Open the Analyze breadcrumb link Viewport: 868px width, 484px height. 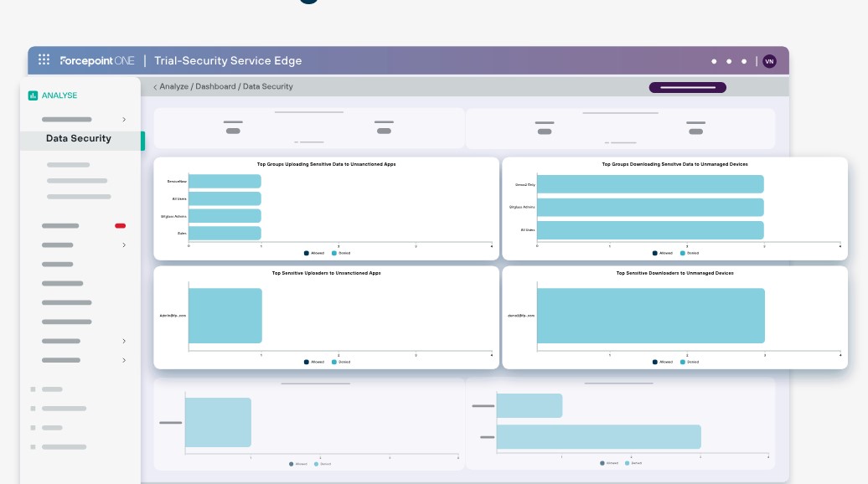click(x=173, y=87)
